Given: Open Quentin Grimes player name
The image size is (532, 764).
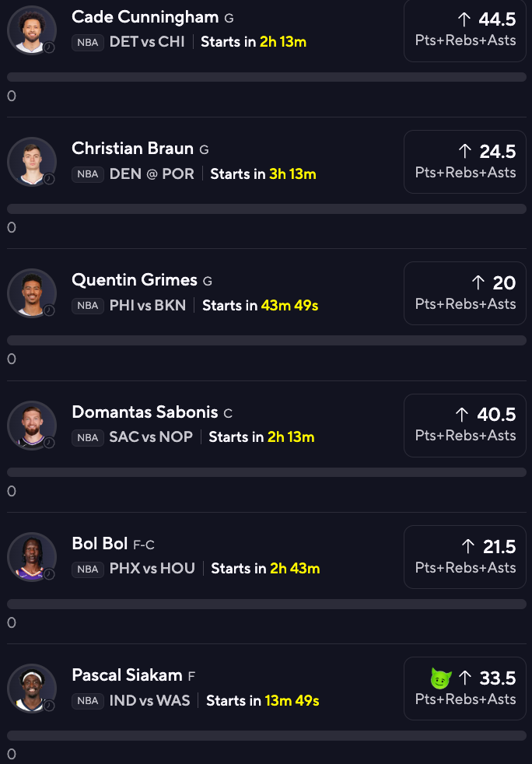Looking at the screenshot, I should click(x=135, y=280).
